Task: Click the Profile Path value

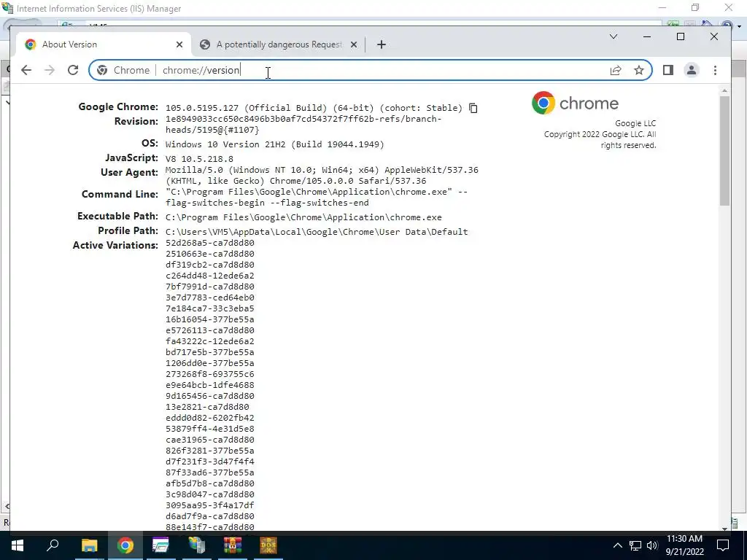Action: 317,232
